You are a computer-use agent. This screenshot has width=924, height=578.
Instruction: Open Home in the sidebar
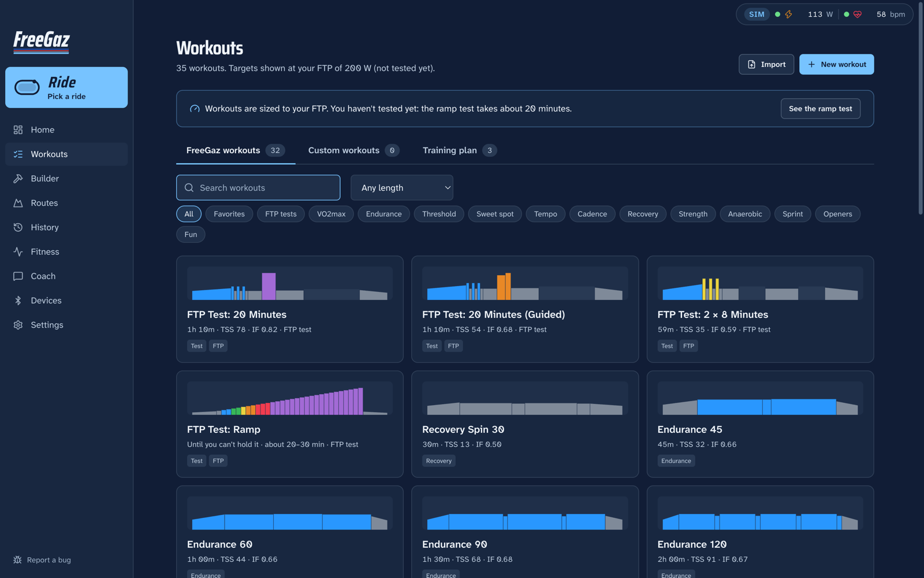(66, 130)
